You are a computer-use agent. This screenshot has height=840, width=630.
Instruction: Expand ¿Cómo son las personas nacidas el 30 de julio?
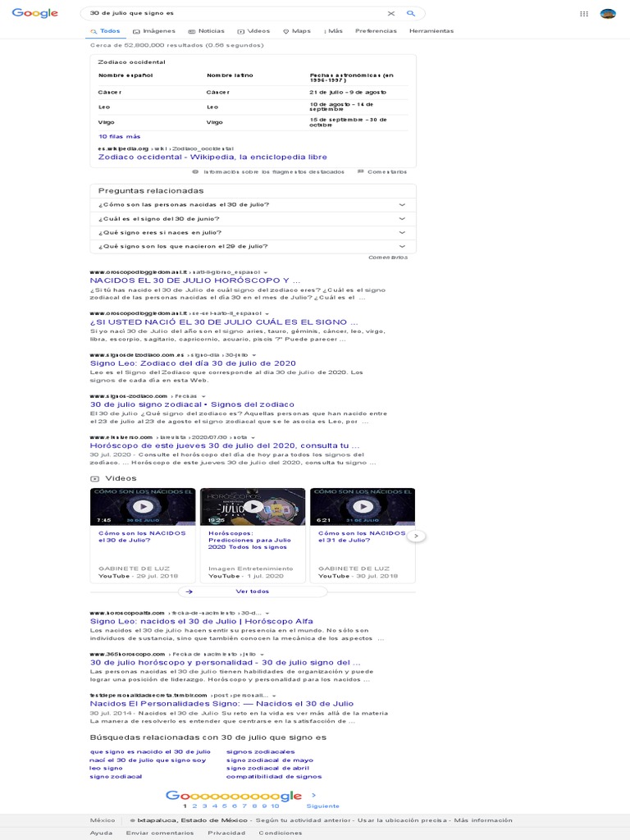253,204
